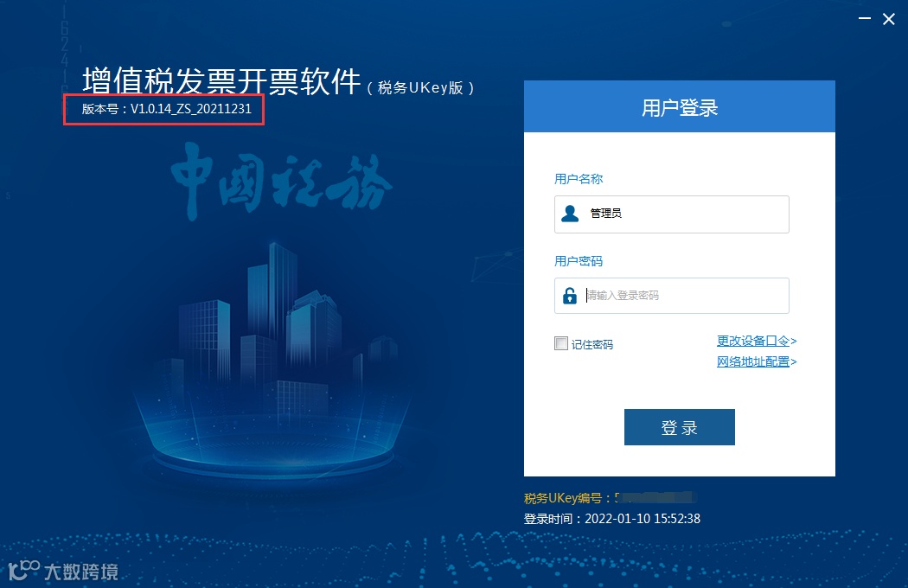Open the 更改设备口令 link

click(757, 341)
